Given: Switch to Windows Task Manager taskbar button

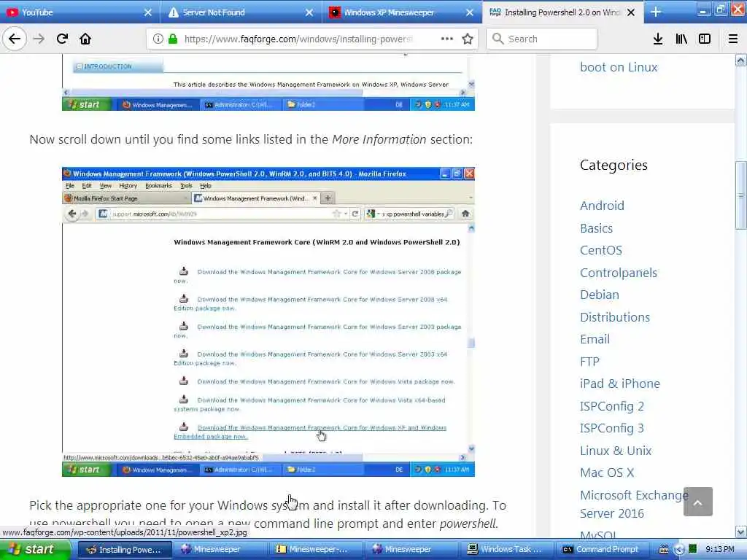Looking at the screenshot, I should [x=506, y=550].
